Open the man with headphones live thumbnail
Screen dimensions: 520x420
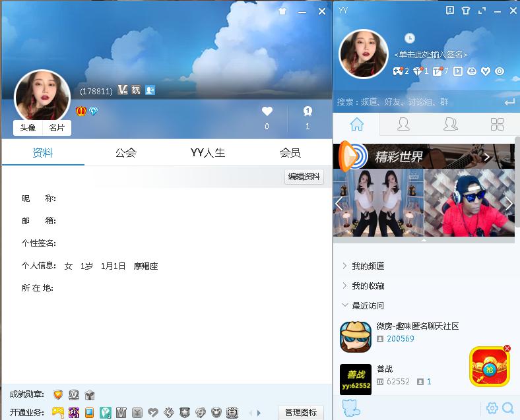coord(469,202)
